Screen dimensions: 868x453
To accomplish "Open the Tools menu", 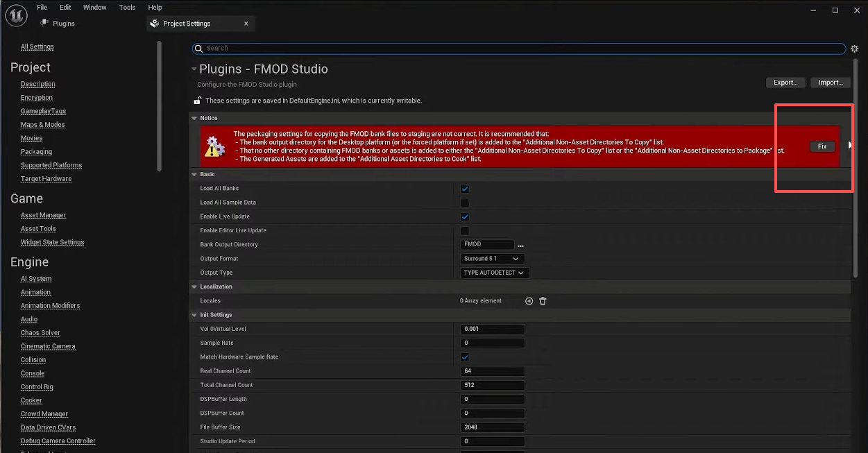I will point(127,7).
